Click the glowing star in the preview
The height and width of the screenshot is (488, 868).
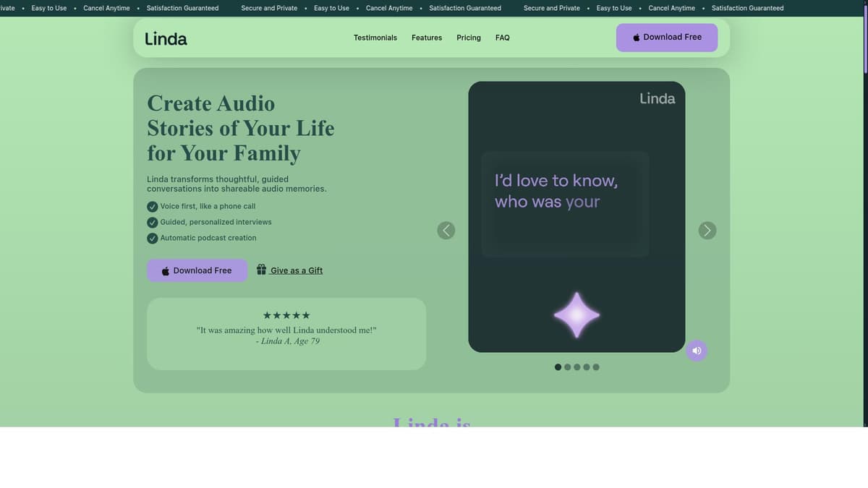coord(576,315)
